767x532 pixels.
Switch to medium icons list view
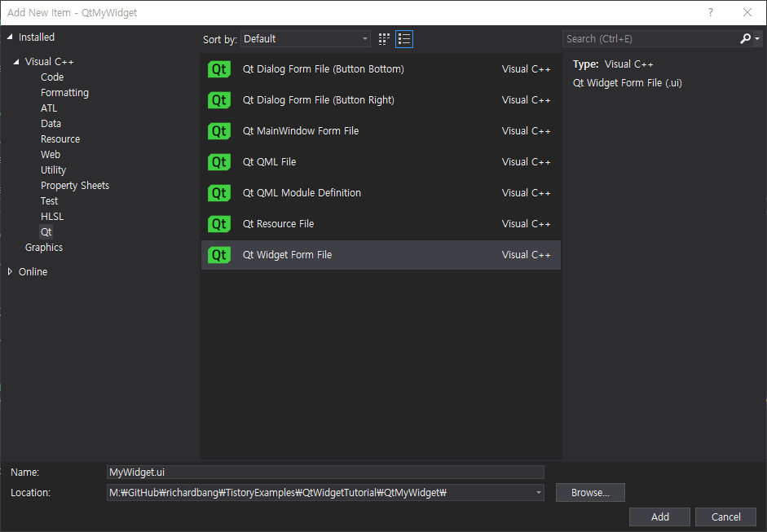coord(404,39)
